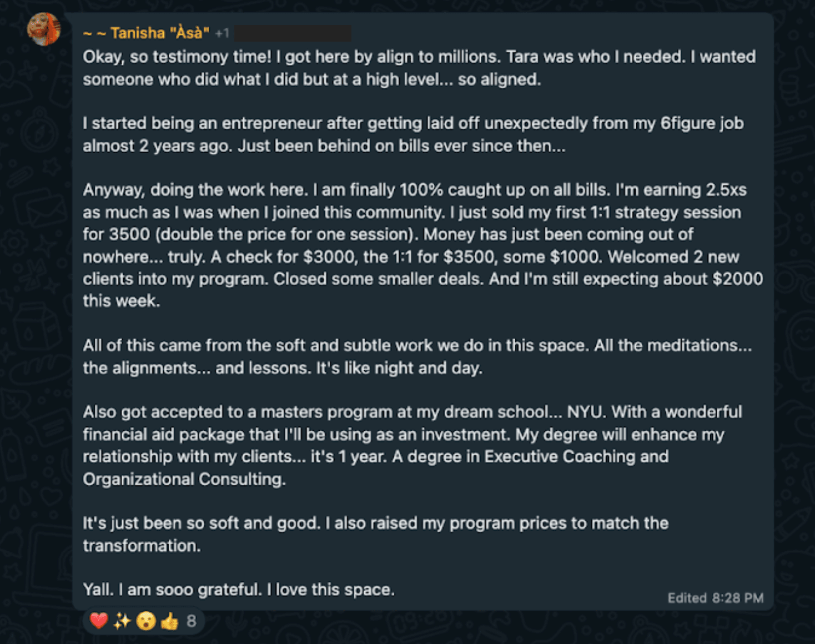815x644 pixels.
Task: Click the "Edited" label on the message
Action: click(x=687, y=598)
